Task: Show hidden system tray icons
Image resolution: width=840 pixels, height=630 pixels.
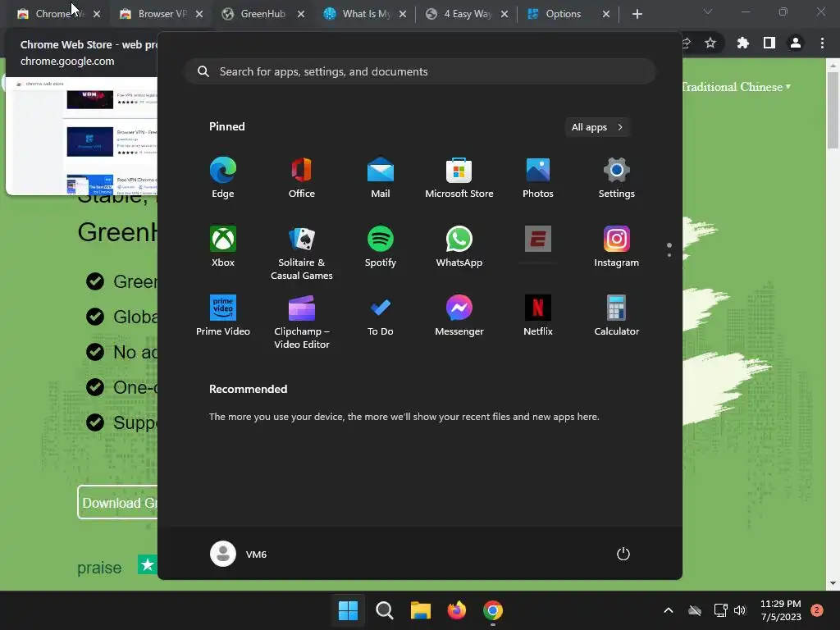Action: pos(669,610)
